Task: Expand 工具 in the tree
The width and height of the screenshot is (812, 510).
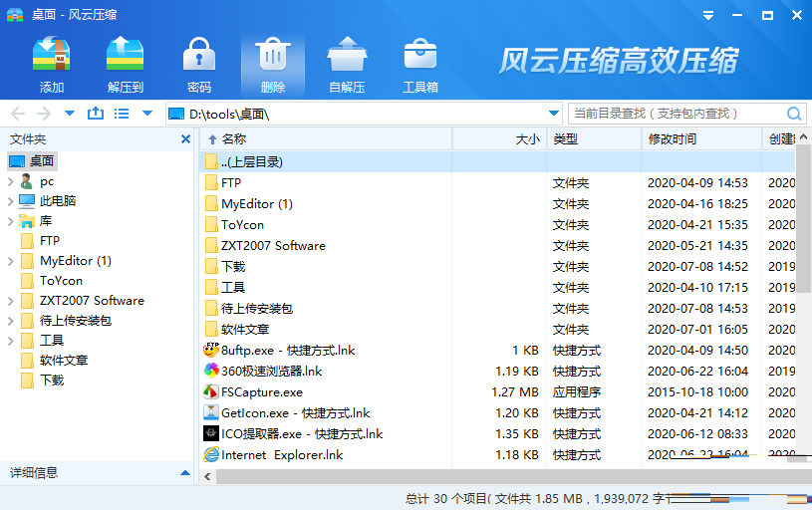Action: pos(10,341)
